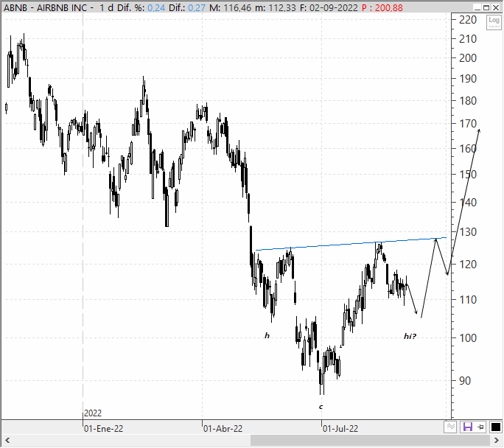Click the ABNB - AIRBNB INC title text
Image resolution: width=504 pixels, height=448 pixels.
click(46, 7)
